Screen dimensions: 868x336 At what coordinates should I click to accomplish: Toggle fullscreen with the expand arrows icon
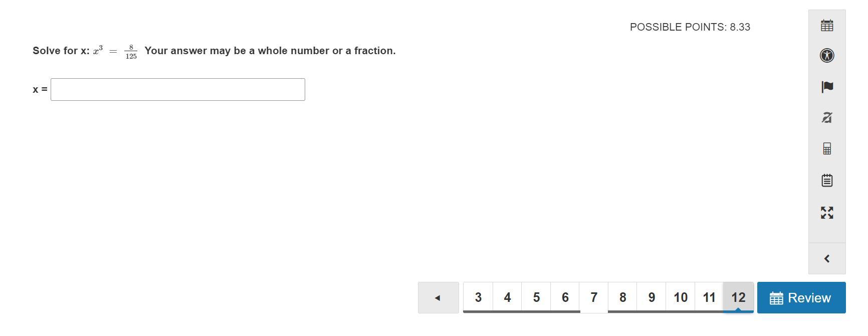[827, 213]
